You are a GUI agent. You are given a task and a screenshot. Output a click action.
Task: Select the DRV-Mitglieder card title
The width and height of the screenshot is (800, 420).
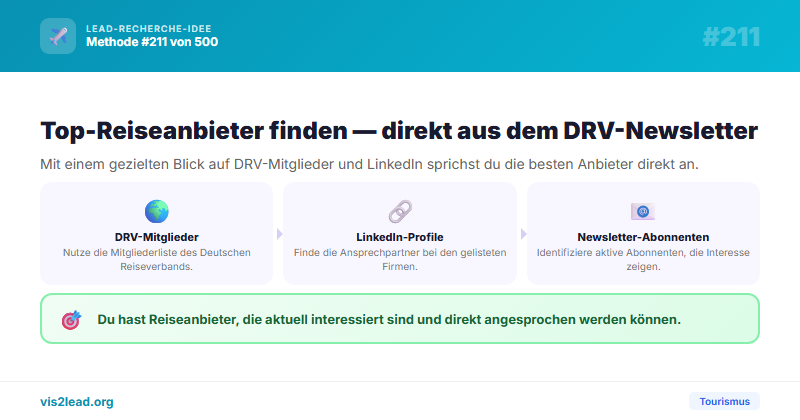point(157,237)
